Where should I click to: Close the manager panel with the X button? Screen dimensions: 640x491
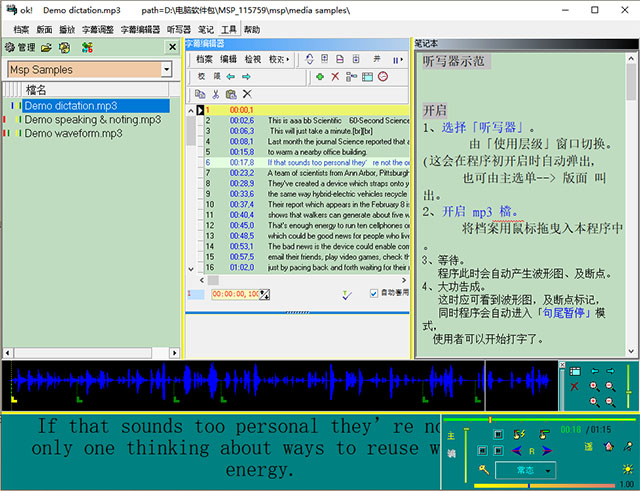coord(171,47)
